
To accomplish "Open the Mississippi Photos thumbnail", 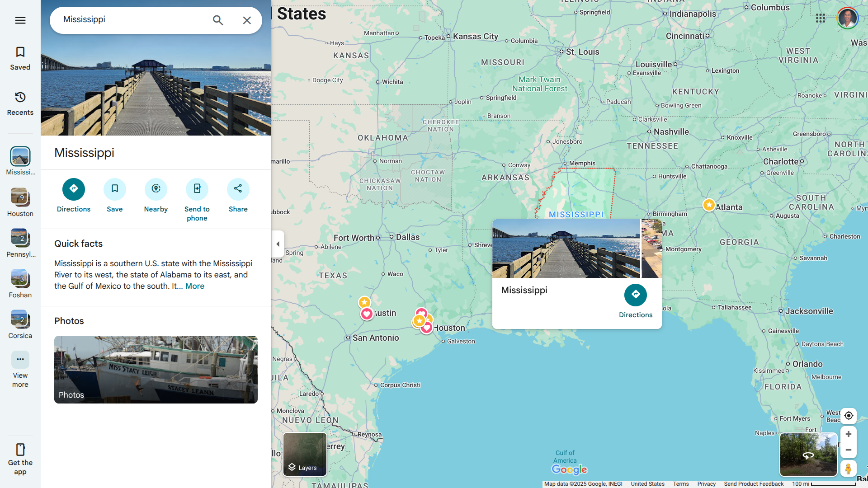I will (x=156, y=370).
